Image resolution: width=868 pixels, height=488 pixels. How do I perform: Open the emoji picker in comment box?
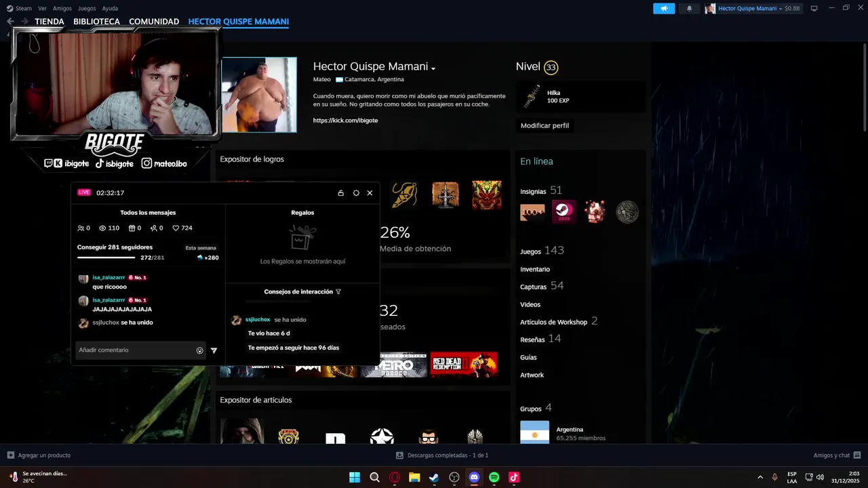pos(199,350)
